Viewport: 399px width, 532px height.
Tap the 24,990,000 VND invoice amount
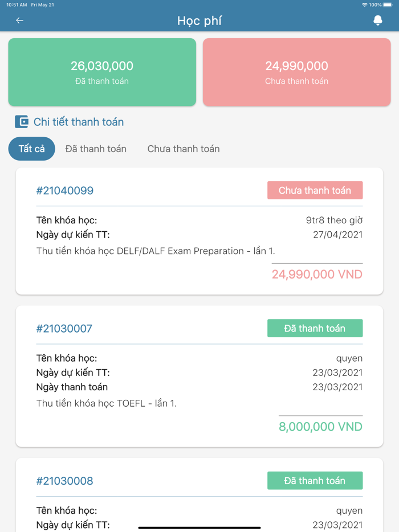317,275
